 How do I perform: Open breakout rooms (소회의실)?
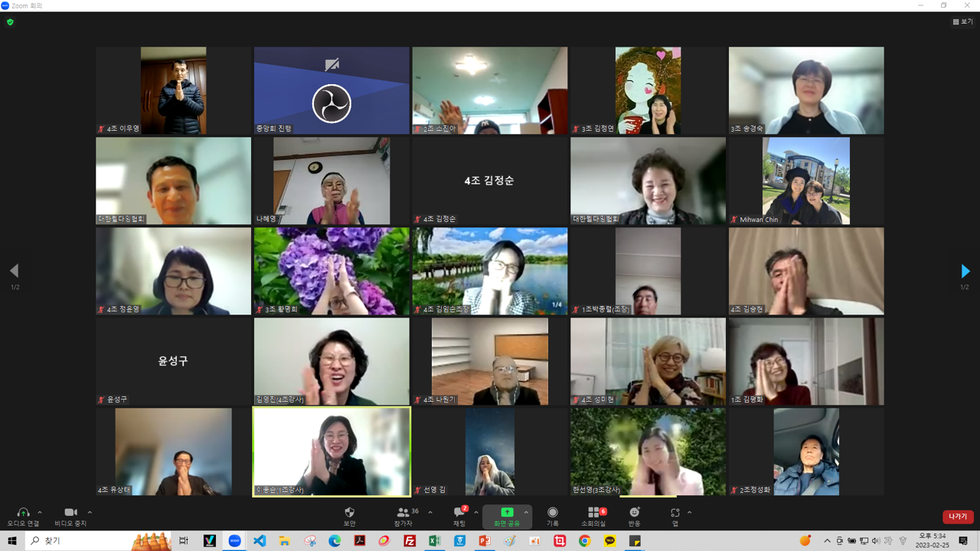coord(593,513)
